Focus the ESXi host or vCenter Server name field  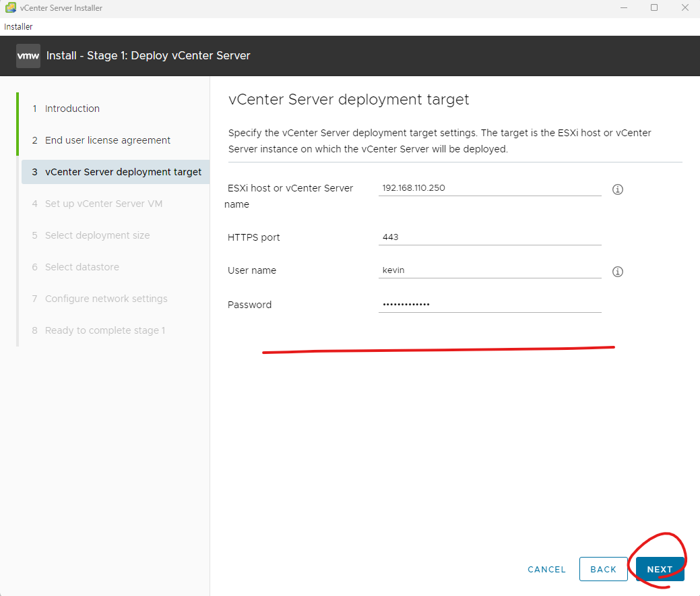point(490,188)
